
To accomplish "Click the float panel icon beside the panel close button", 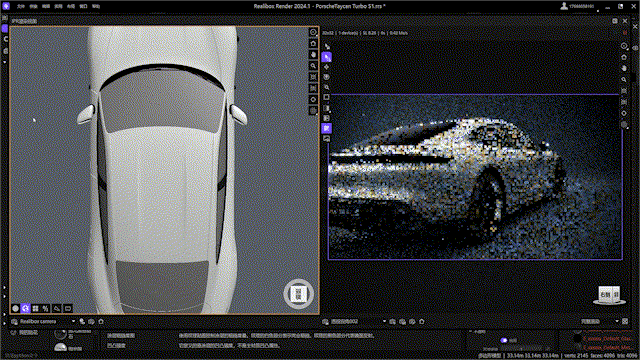I will tap(615, 21).
